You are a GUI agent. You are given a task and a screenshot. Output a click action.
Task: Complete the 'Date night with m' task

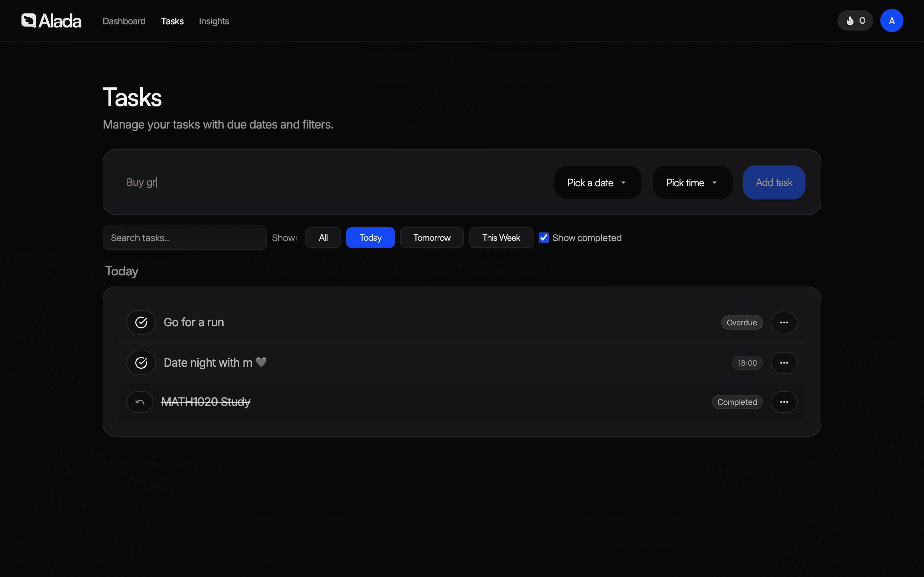point(141,363)
